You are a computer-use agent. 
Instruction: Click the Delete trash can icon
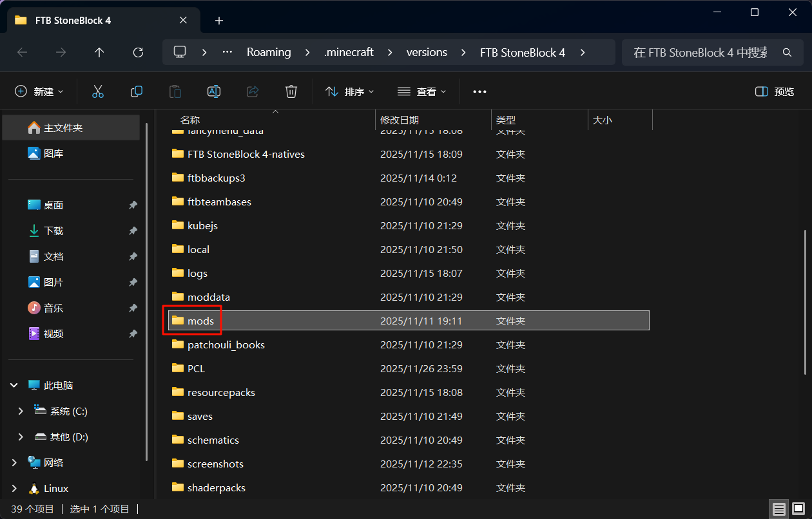[291, 91]
